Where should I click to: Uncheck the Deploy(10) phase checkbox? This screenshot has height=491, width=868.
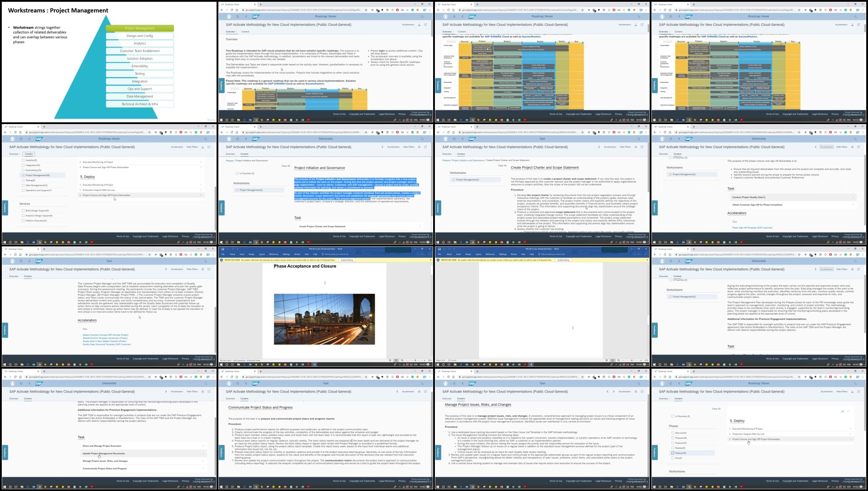pyautogui.click(x=673, y=453)
